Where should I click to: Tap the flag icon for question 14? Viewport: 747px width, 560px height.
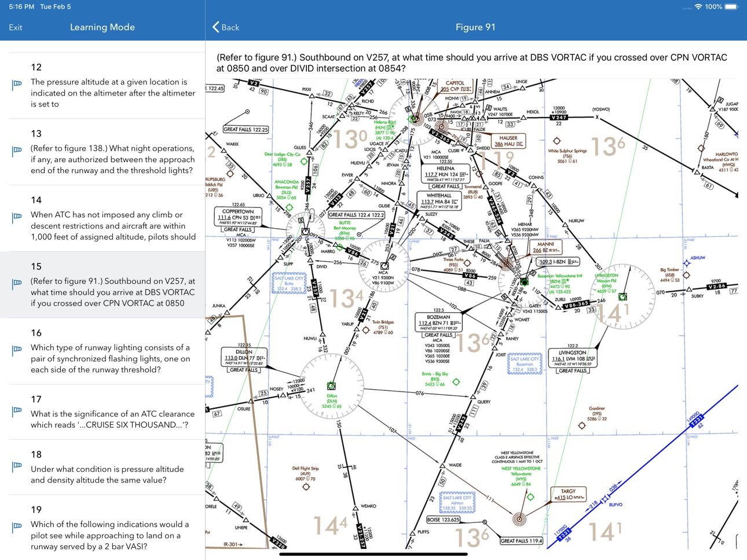click(x=17, y=217)
